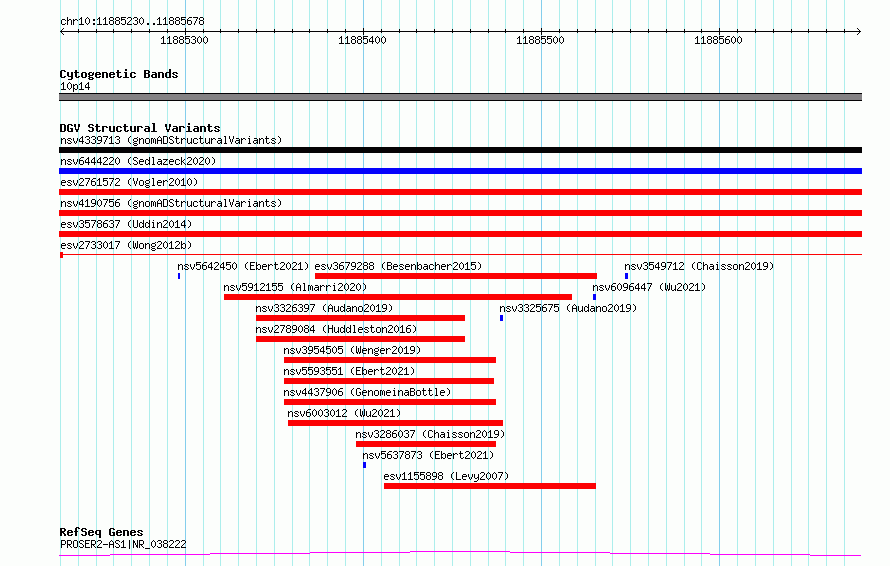This screenshot has width=890, height=566.
Task: Select the red nsv5593551 variant bar
Action: (389, 381)
